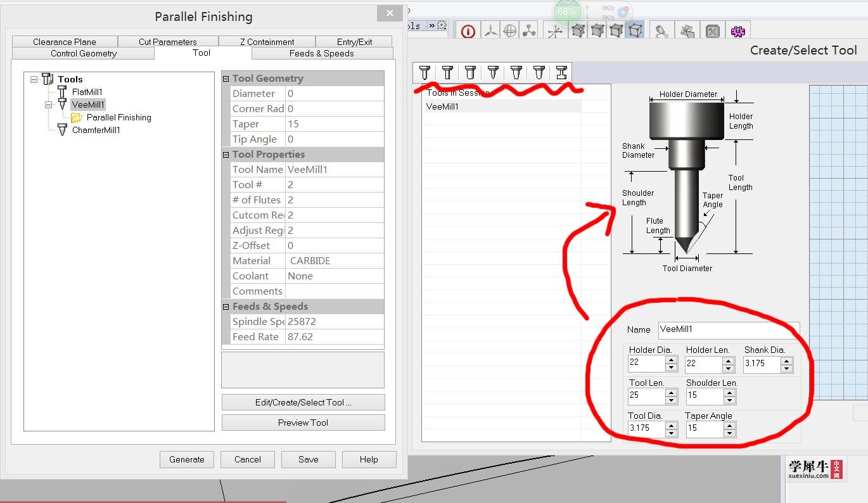Click the Parallel Finishing folder icon
The height and width of the screenshot is (503, 868).
point(77,117)
